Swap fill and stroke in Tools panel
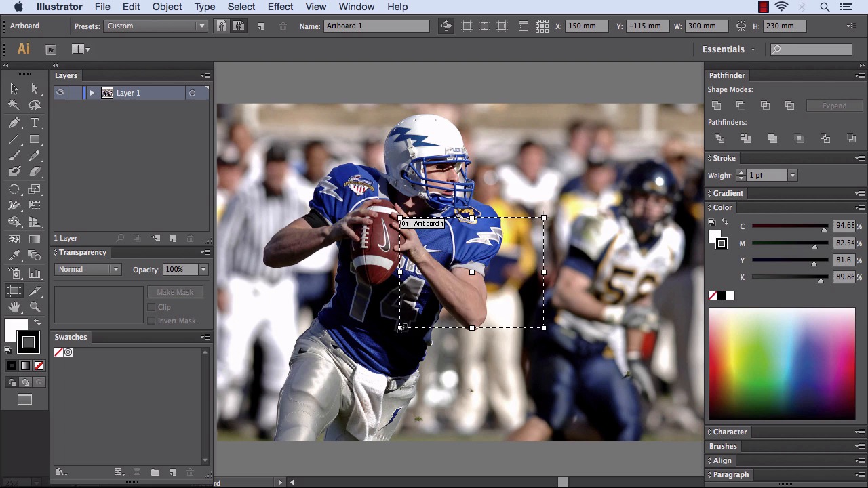The height and width of the screenshot is (488, 868). pos(37,323)
